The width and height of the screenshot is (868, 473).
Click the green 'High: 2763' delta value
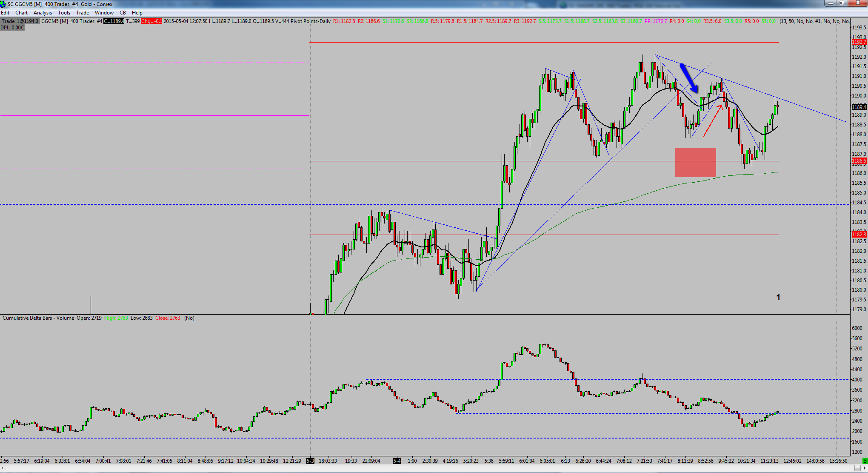click(116, 318)
